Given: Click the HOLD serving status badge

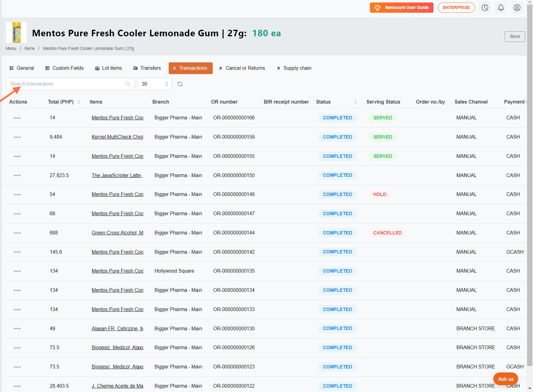Looking at the screenshot, I should pos(380,194).
